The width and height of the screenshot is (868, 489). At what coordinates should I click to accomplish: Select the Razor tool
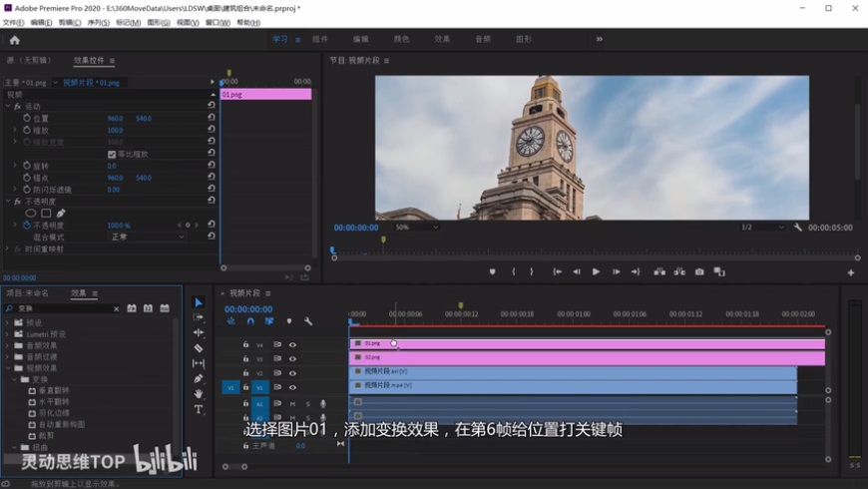pos(199,347)
